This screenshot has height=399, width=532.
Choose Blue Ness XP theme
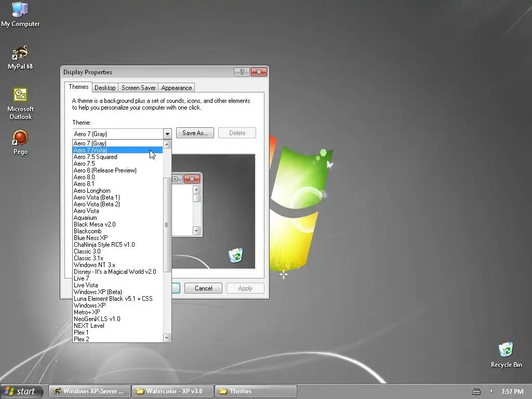pyautogui.click(x=118, y=238)
